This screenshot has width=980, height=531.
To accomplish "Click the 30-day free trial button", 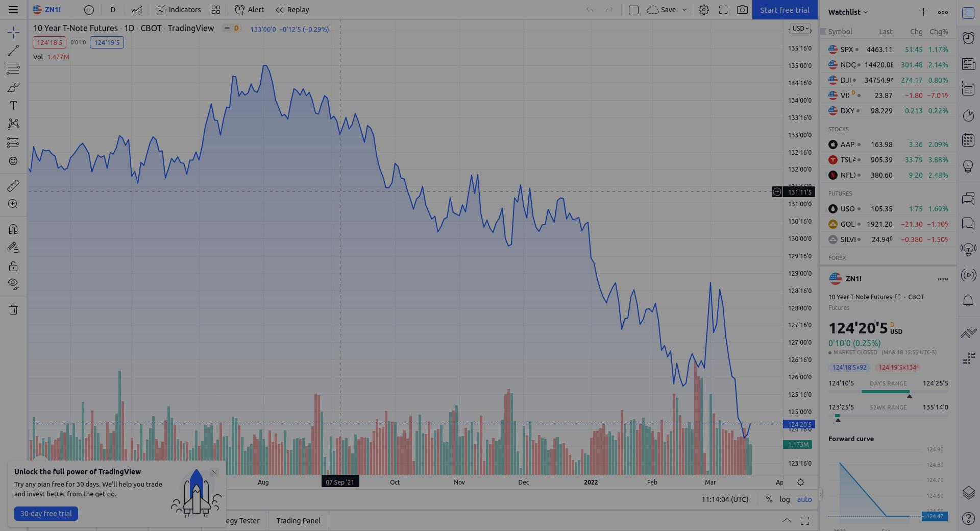I will (46, 514).
